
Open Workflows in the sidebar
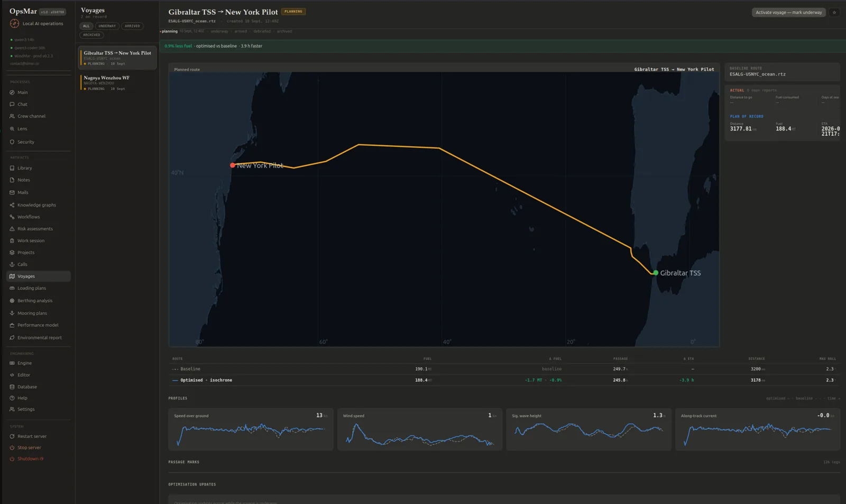[x=39, y=217]
